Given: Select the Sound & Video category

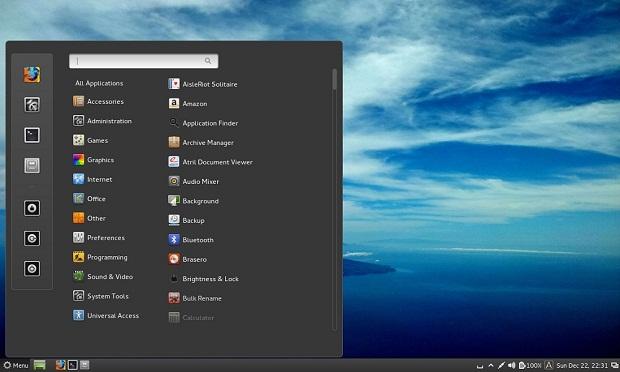Looking at the screenshot, I should (x=103, y=276).
